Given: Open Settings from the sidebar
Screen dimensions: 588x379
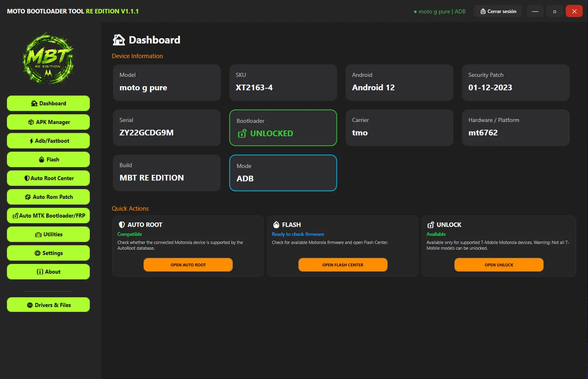Looking at the screenshot, I should [48, 253].
